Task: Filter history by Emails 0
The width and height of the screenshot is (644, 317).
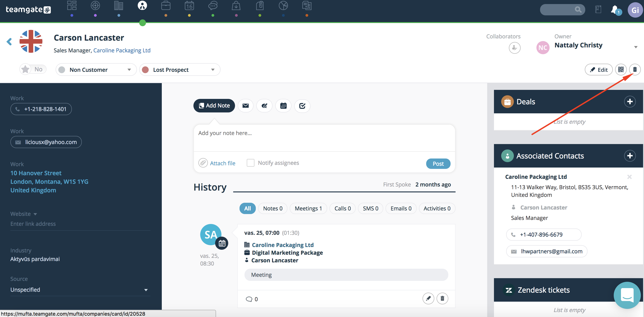Action: pyautogui.click(x=401, y=208)
